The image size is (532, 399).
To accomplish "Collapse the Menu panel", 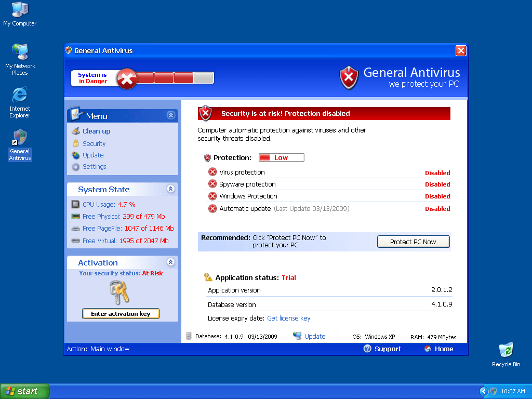I will click(x=170, y=115).
